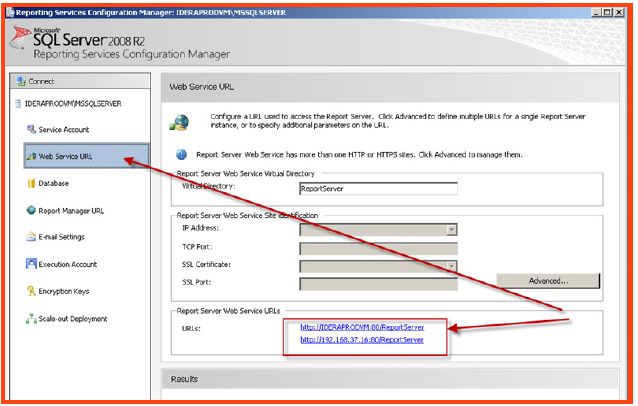Click the Report Server Web Service Virtual Directory label
Screen dimensions: 638x406
245,174
